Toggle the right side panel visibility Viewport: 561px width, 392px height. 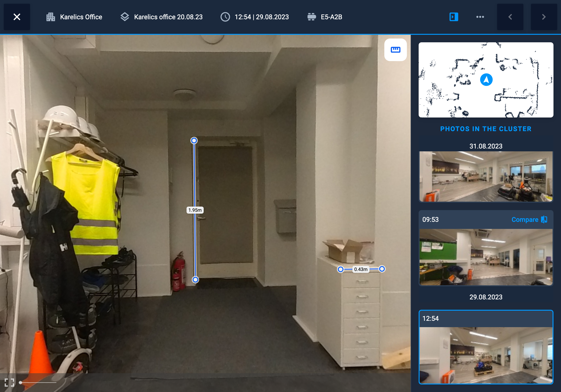(x=453, y=17)
